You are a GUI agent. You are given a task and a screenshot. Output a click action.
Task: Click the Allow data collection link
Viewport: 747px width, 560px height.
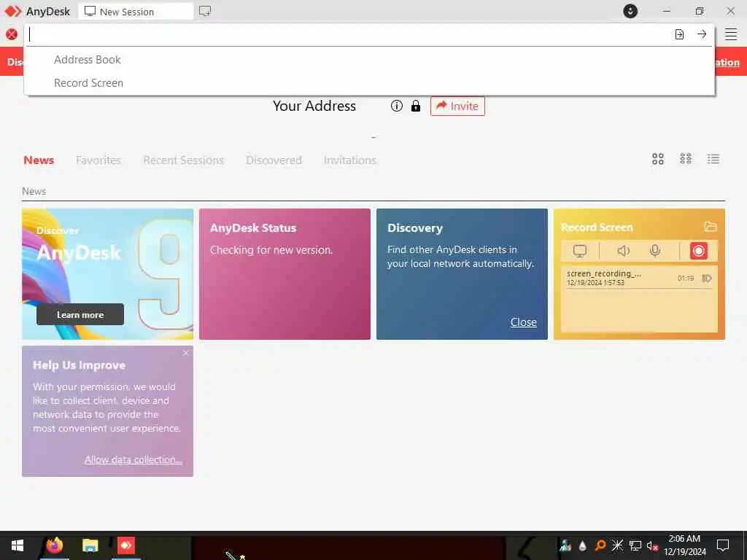point(133,459)
